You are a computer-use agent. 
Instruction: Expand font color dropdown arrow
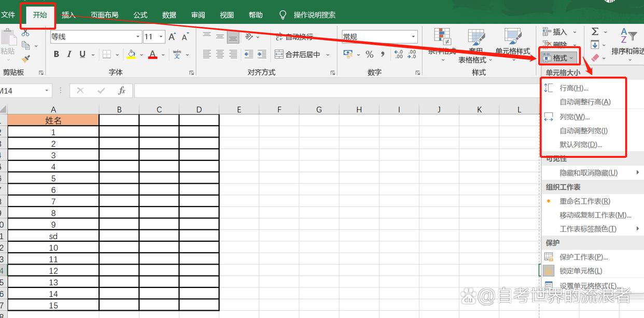tap(163, 54)
